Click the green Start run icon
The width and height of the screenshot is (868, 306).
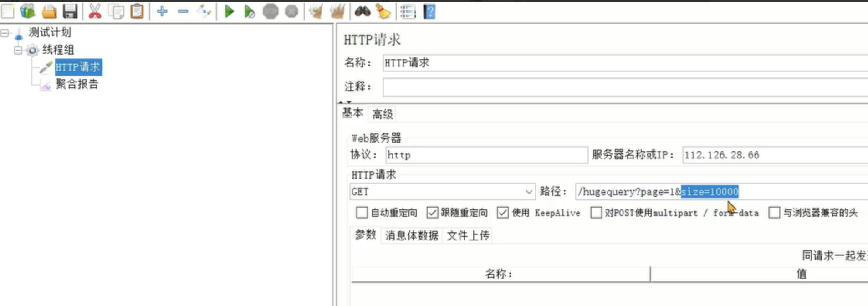pos(229,11)
